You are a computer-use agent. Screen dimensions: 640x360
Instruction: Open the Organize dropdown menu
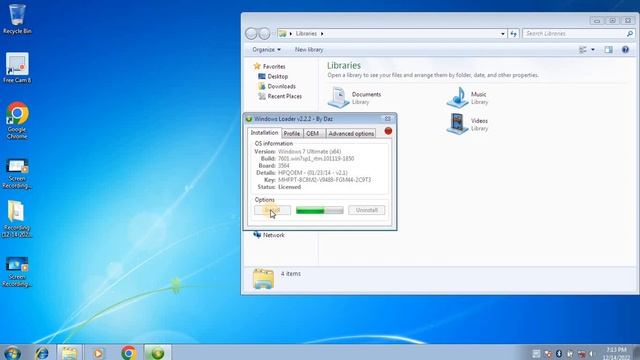pyautogui.click(x=267, y=50)
